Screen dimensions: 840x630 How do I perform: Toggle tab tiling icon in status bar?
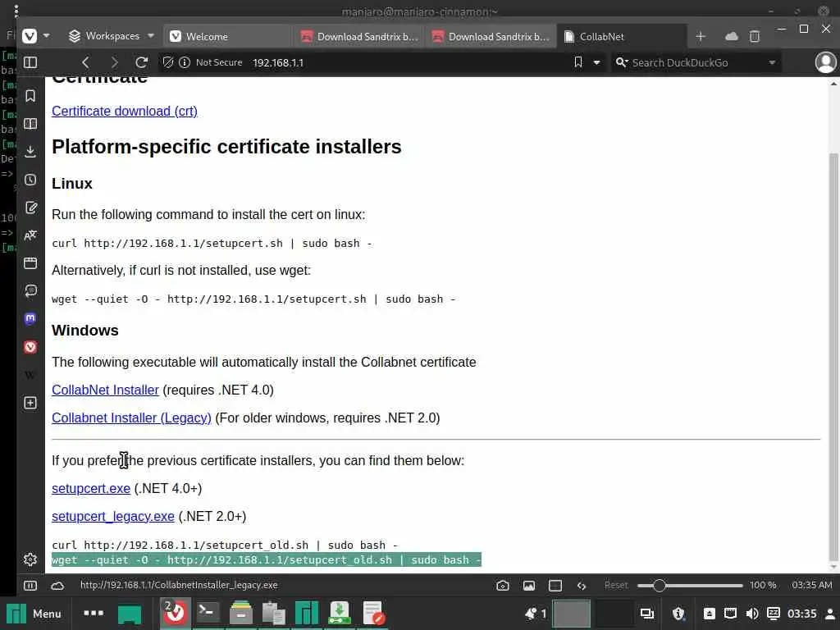point(555,586)
